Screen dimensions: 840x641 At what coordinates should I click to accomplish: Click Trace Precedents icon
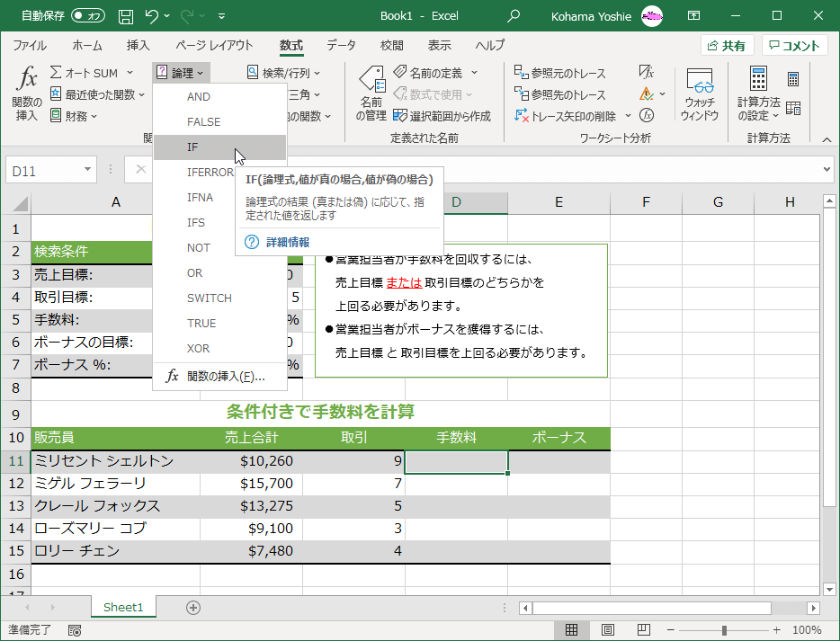(x=559, y=73)
